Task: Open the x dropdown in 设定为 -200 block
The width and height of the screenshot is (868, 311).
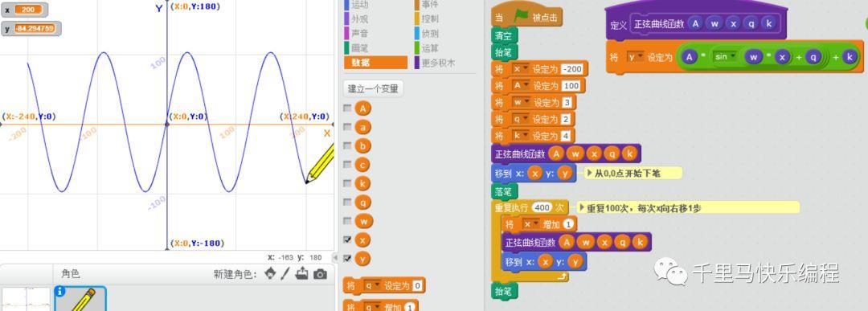Action: (520, 69)
